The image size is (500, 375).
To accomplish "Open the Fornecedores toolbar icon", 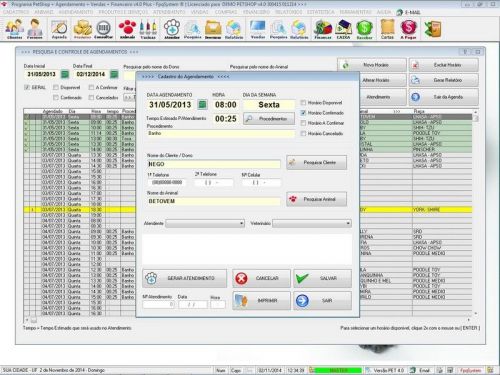I will pos(35,29).
